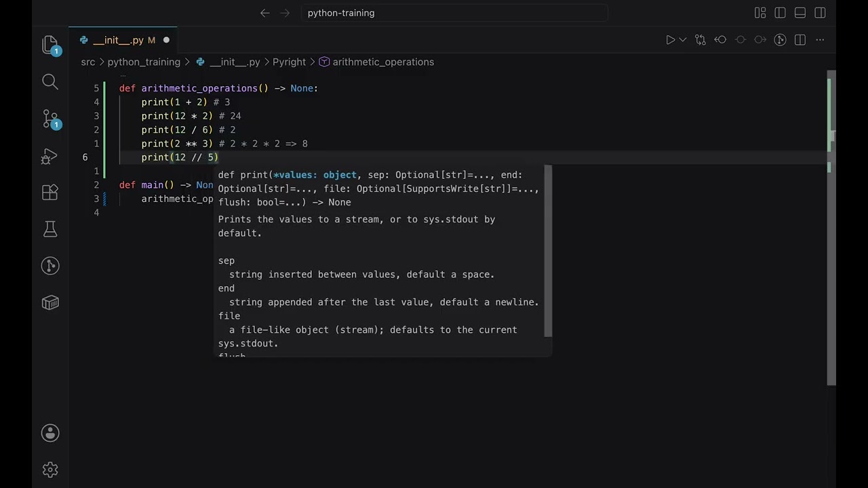Click the current line print(12 // 5)

pyautogui.click(x=180, y=157)
